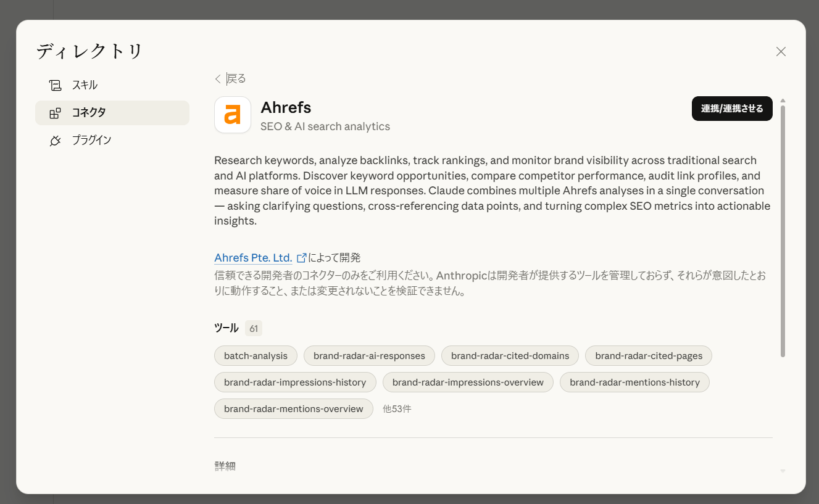Open the スキル section
Image resolution: width=819 pixels, height=504 pixels.
85,85
